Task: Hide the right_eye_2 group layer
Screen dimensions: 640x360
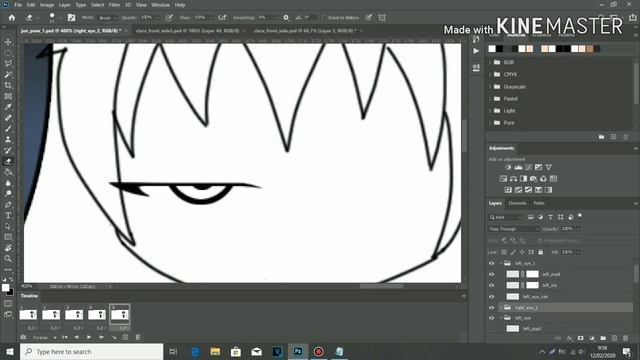Action: (491, 308)
